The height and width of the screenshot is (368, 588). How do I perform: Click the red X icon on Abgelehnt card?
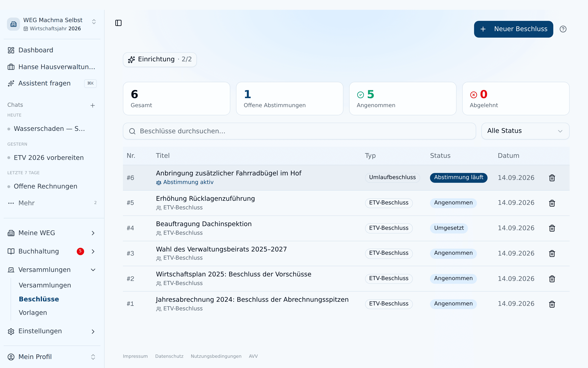coord(473,95)
